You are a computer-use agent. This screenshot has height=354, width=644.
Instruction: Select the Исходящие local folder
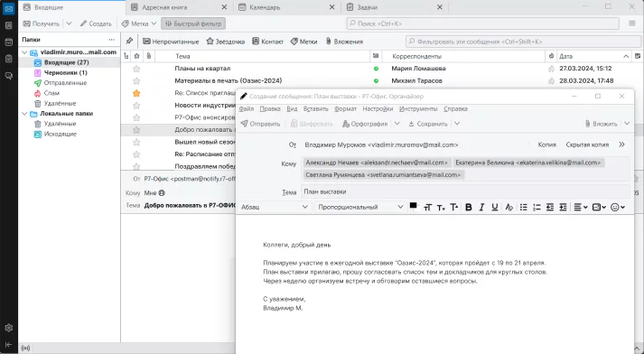click(60, 135)
